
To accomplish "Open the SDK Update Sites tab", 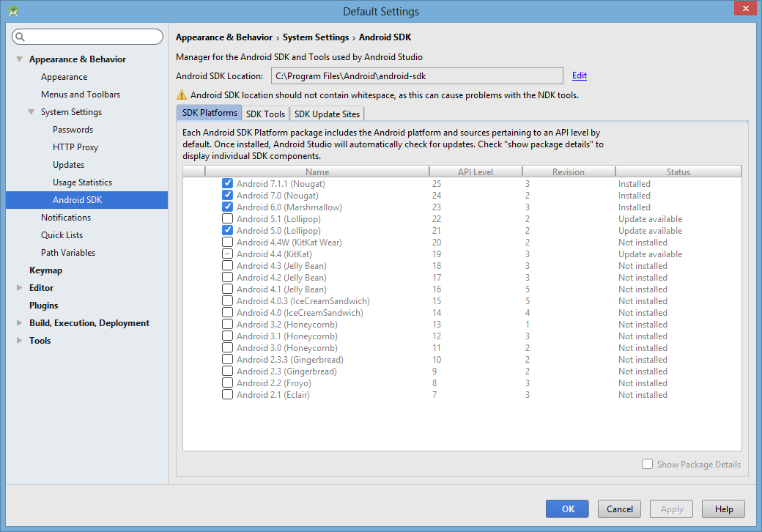I will tap(327, 114).
